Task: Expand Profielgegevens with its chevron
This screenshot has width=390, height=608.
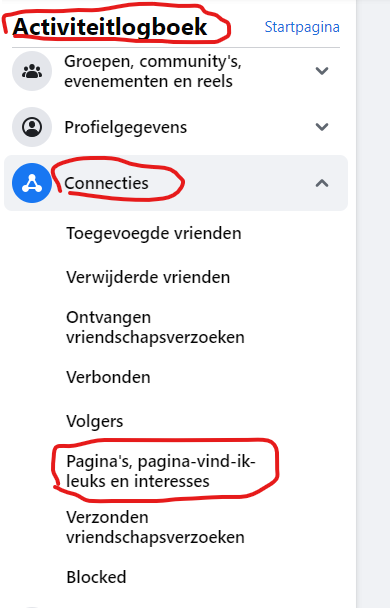Action: click(x=322, y=127)
